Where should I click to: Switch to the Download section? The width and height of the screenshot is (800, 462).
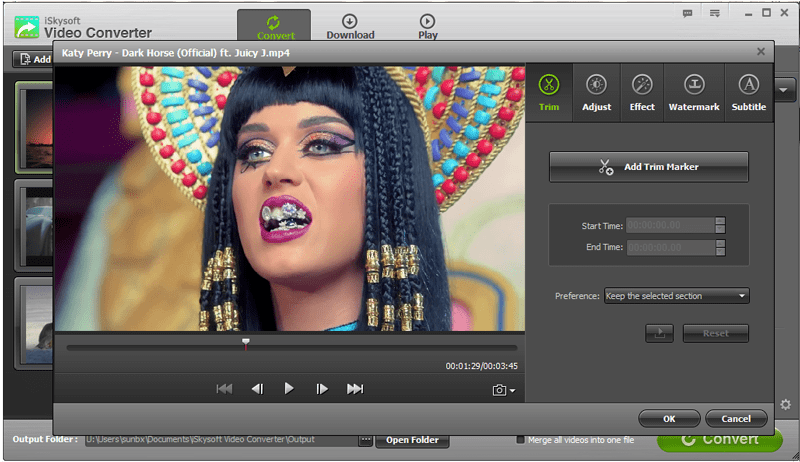point(350,27)
